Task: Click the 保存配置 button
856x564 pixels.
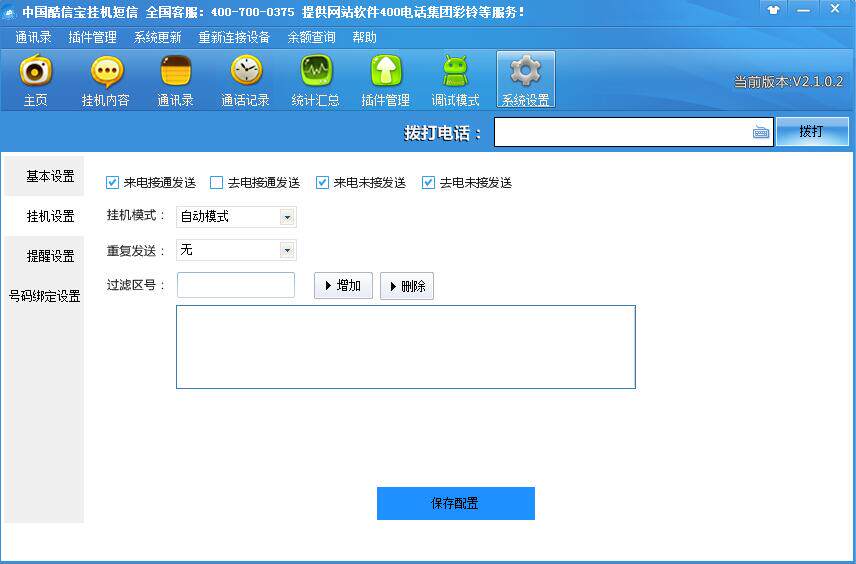Action: click(x=455, y=504)
